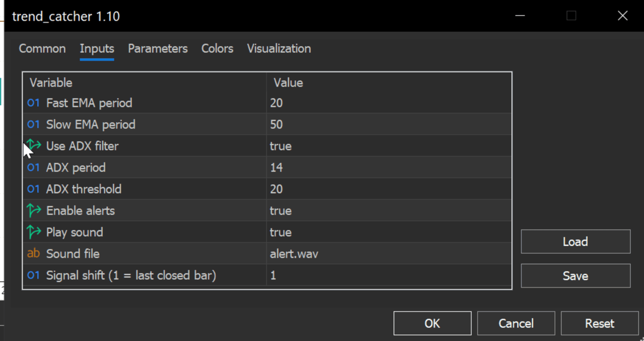Show the Visualization tab
644x341 pixels.
[x=279, y=49]
